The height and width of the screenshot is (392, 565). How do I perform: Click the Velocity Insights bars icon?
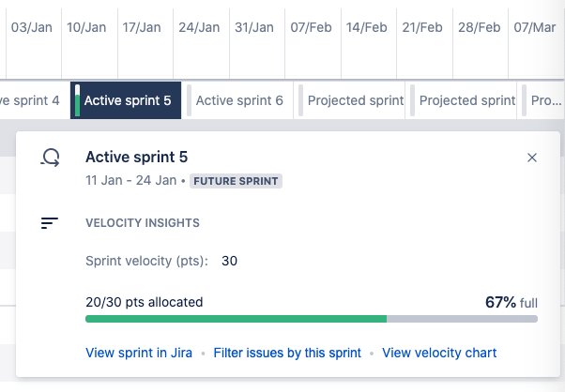50,223
